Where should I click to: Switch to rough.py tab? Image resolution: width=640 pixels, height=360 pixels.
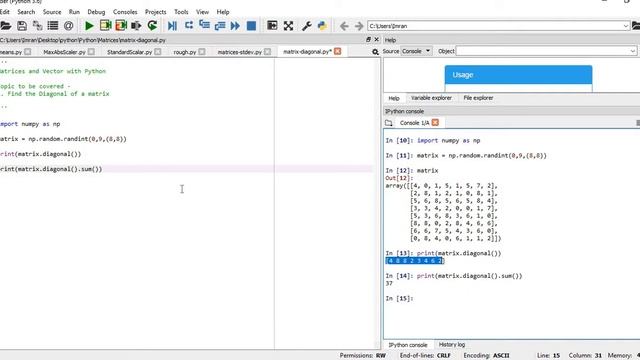(x=184, y=52)
